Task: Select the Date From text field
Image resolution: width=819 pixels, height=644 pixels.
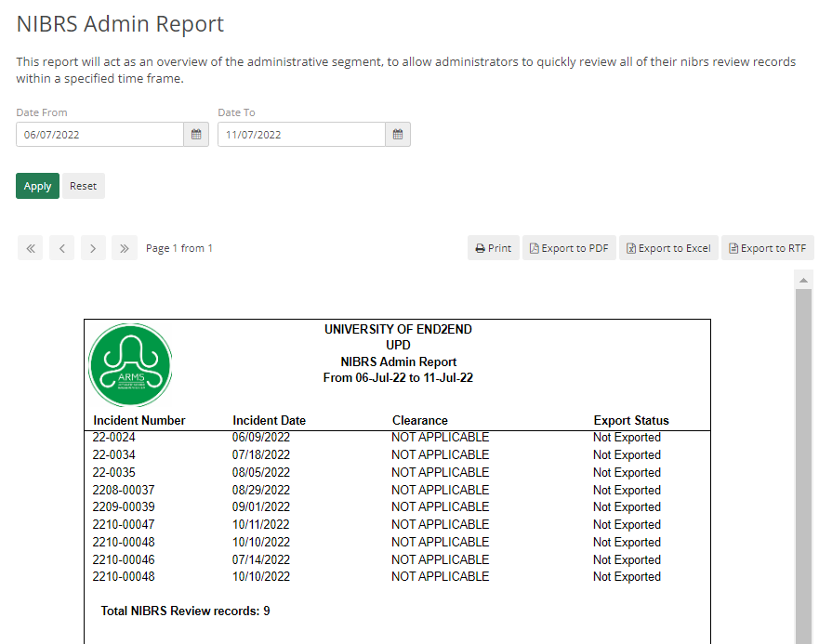Action: coord(99,134)
